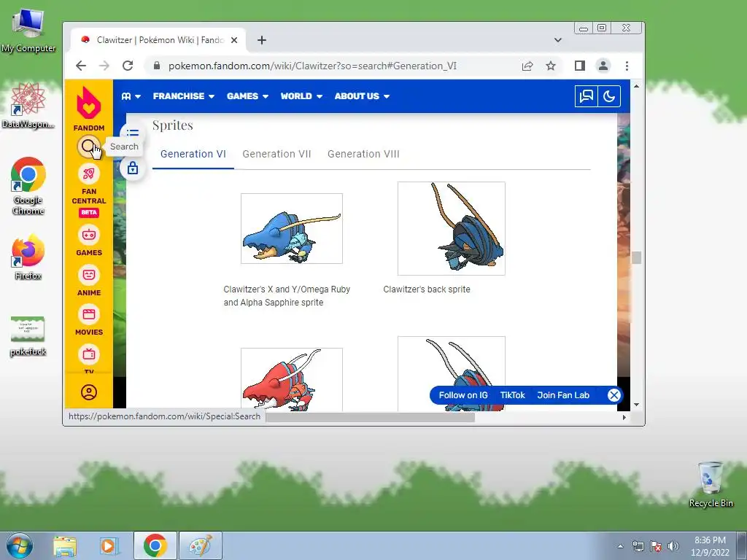Open the discussions chat icon in header

586,96
